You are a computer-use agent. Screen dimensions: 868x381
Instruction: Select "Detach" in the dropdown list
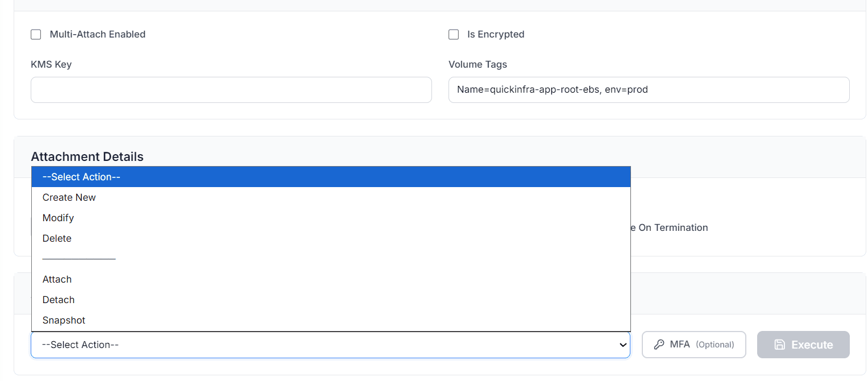point(58,300)
